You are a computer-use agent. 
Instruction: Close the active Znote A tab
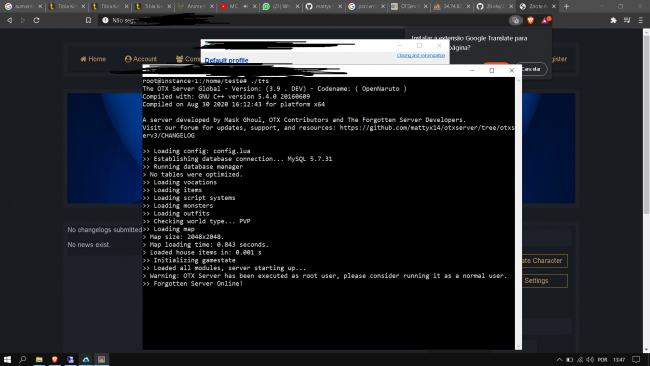pos(553,6)
